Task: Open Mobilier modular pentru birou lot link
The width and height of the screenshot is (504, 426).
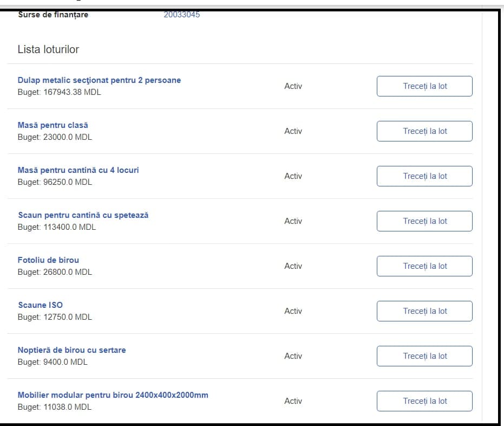Action: [113, 395]
